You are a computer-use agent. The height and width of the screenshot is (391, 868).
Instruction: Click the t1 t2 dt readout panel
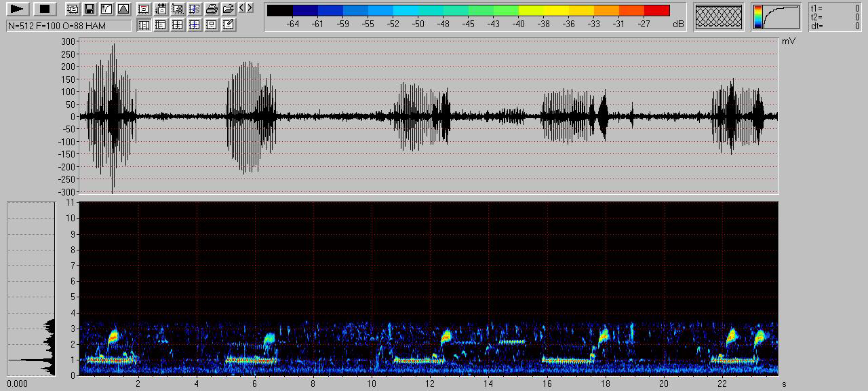[834, 17]
